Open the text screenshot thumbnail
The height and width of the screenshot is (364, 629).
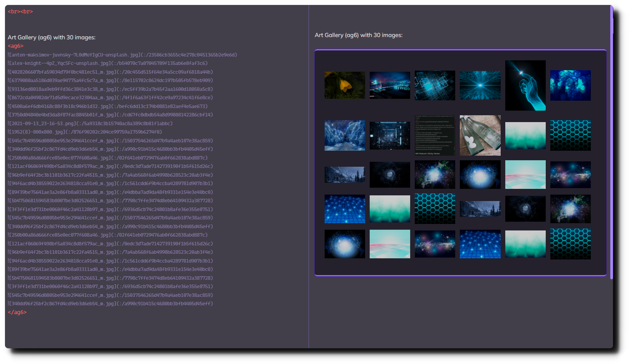tap(435, 135)
